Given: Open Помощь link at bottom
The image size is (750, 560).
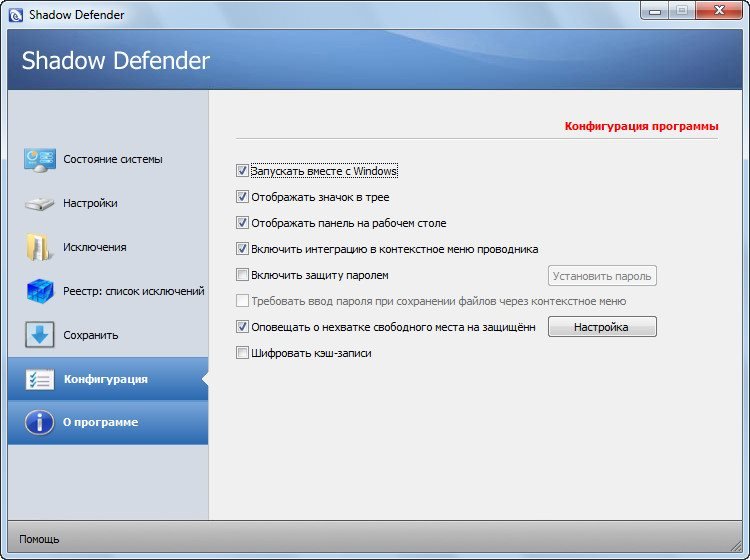Looking at the screenshot, I should (39, 539).
